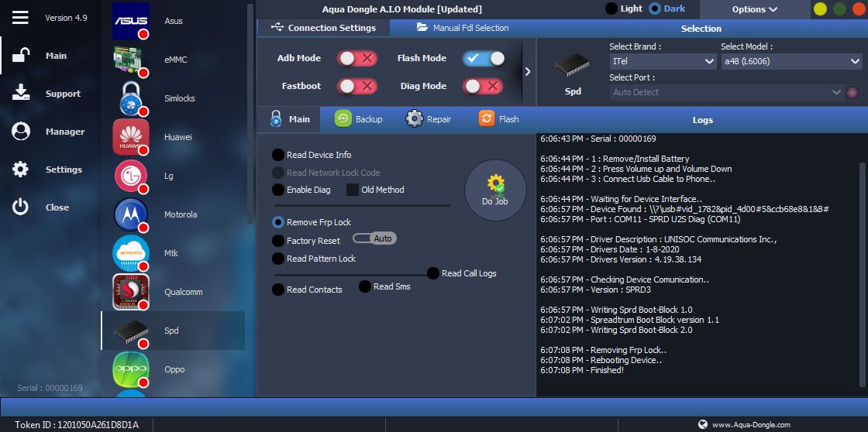868x432 pixels.
Task: Select the Huawei logo icon
Action: [x=131, y=137]
